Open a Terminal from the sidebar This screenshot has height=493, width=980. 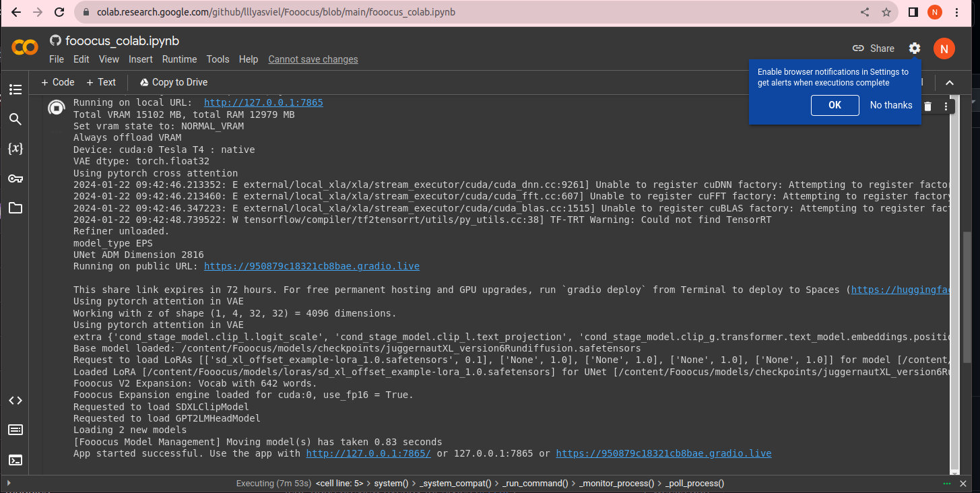pyautogui.click(x=15, y=459)
